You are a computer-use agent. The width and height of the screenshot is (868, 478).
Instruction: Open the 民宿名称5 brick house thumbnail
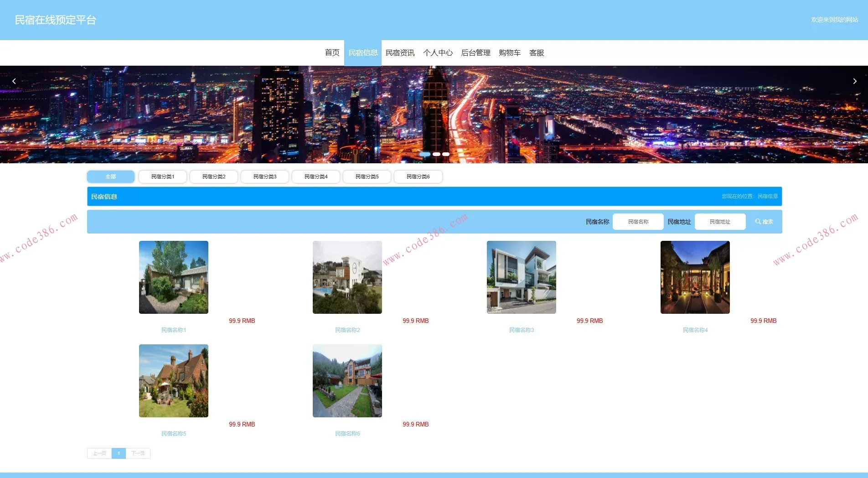click(174, 381)
